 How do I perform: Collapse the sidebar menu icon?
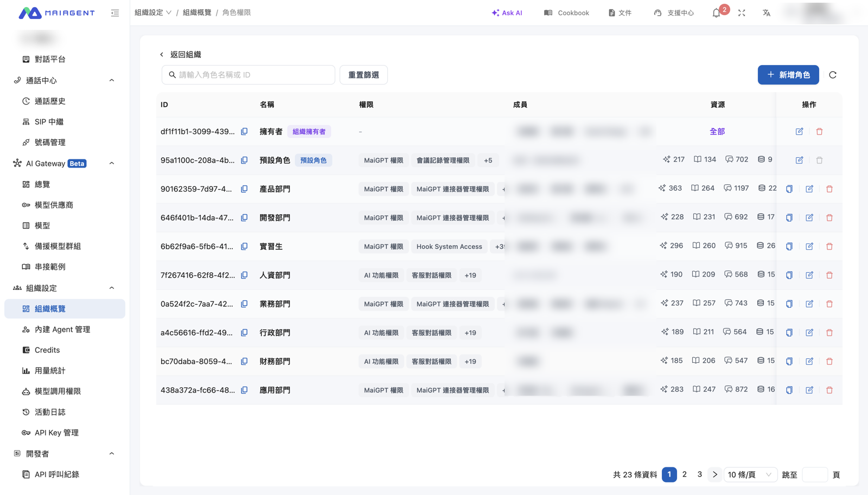pos(115,12)
